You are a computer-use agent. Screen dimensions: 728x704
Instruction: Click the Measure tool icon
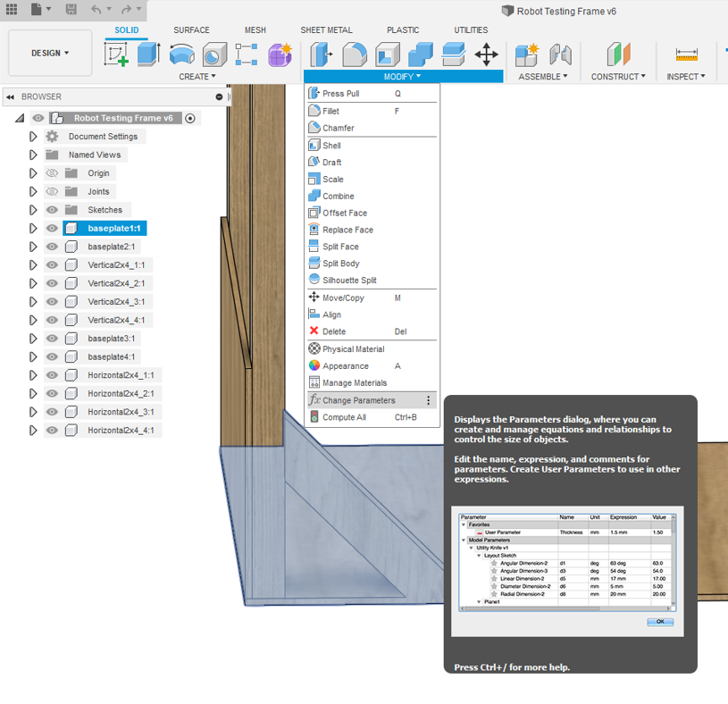687,54
